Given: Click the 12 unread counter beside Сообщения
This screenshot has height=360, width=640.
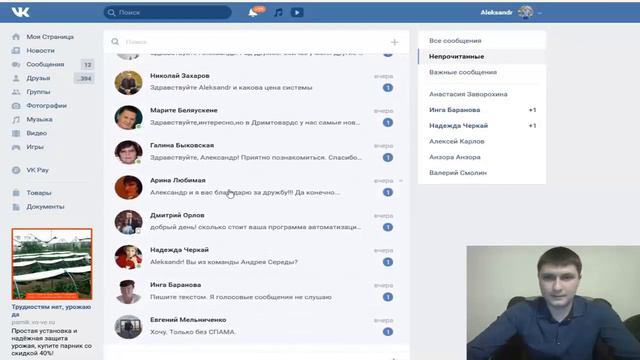Looking at the screenshot, I should point(87,64).
